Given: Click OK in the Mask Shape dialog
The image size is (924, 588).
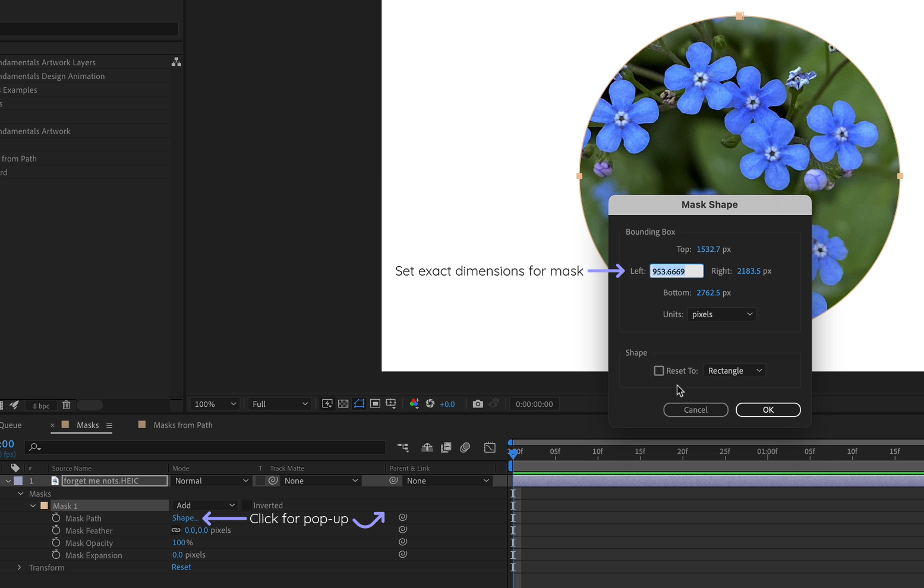Looking at the screenshot, I should click(768, 409).
